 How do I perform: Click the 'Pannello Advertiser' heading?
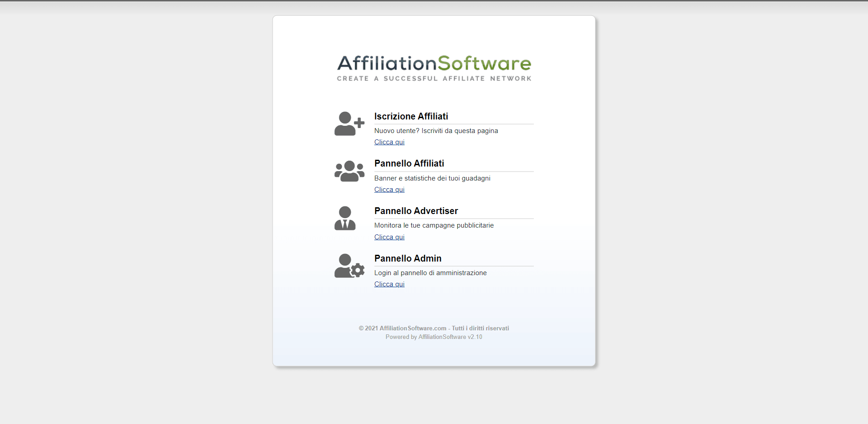coord(416,211)
